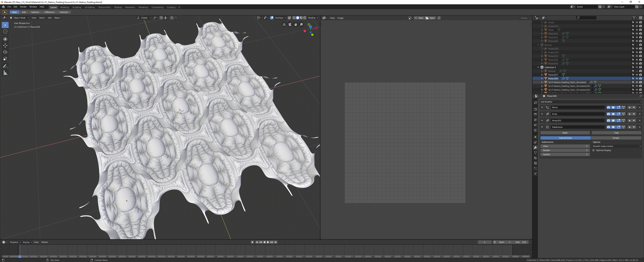
Task: Open the Render menu
Action: 23,7
